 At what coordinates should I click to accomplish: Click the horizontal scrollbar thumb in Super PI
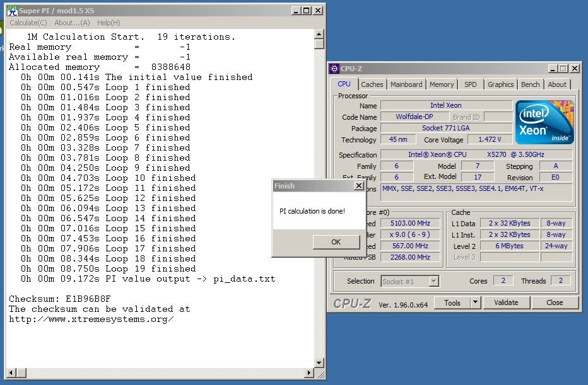(x=21, y=372)
